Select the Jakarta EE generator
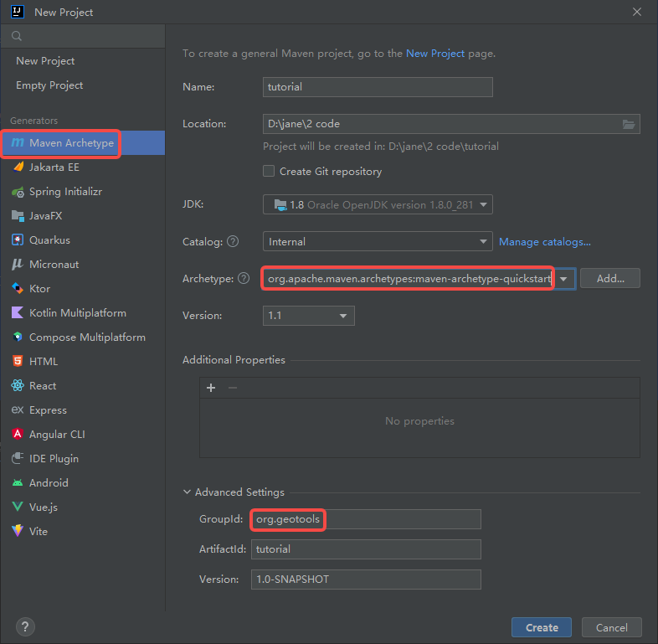The image size is (658, 644). point(83,167)
